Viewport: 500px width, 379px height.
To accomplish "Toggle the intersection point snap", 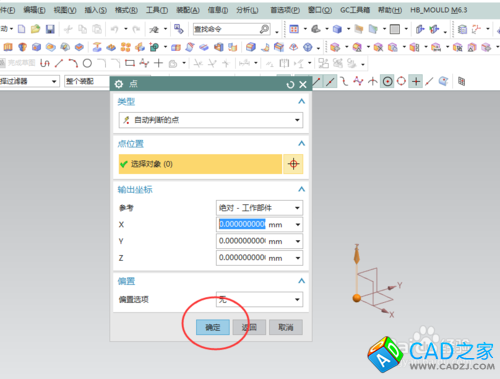I will coord(373,81).
